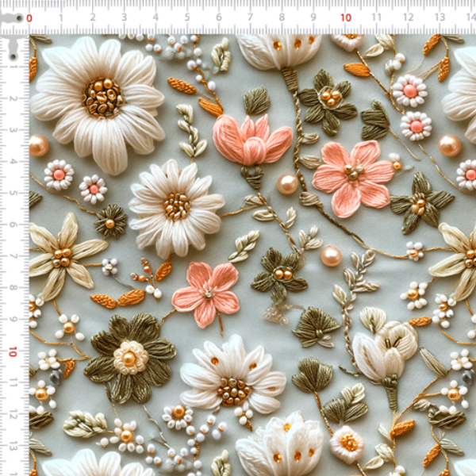Click the number 8 on the vertical ruler
This screenshot has width=476, height=476.
[13, 287]
